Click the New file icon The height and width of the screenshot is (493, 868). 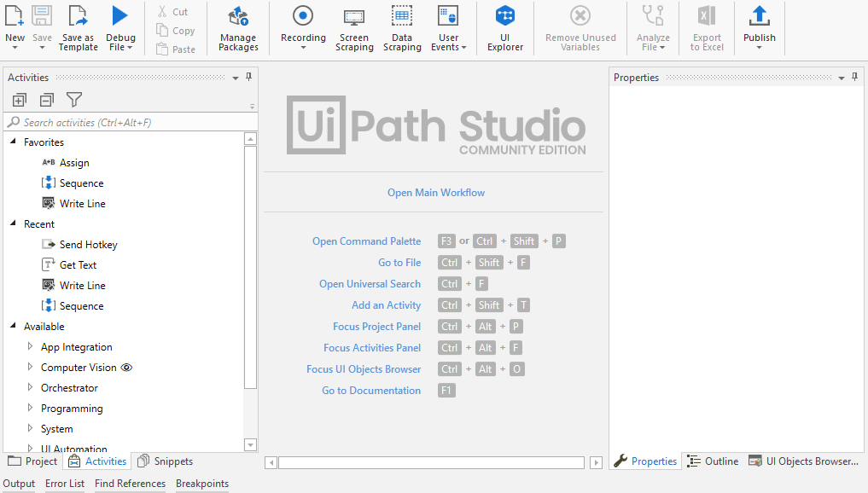pos(15,15)
